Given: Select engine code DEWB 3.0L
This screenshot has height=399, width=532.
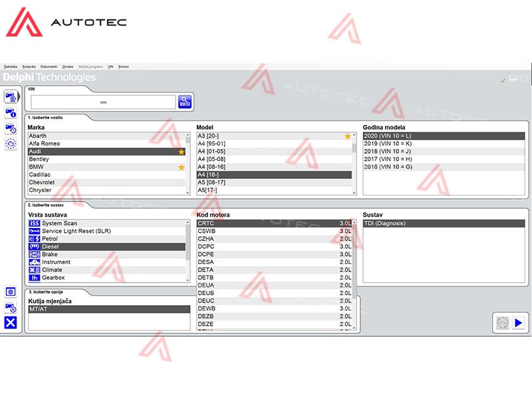Looking at the screenshot, I should (274, 309).
